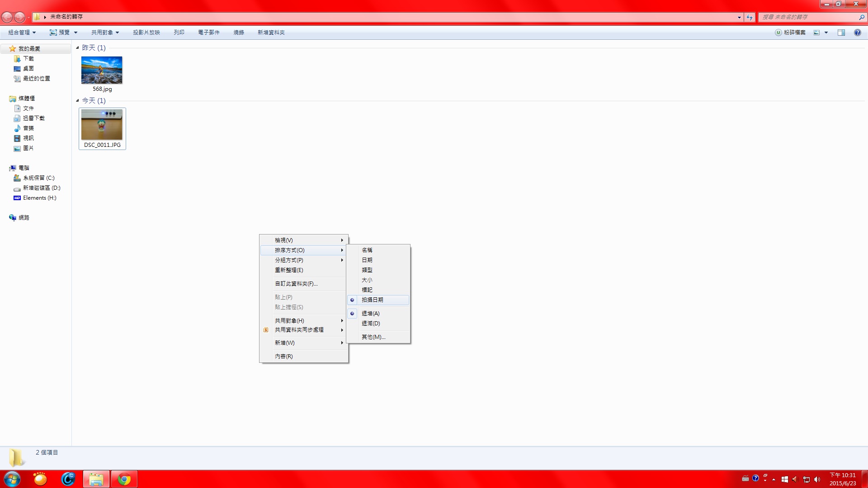Toggle the preview pane icon

(x=841, y=33)
